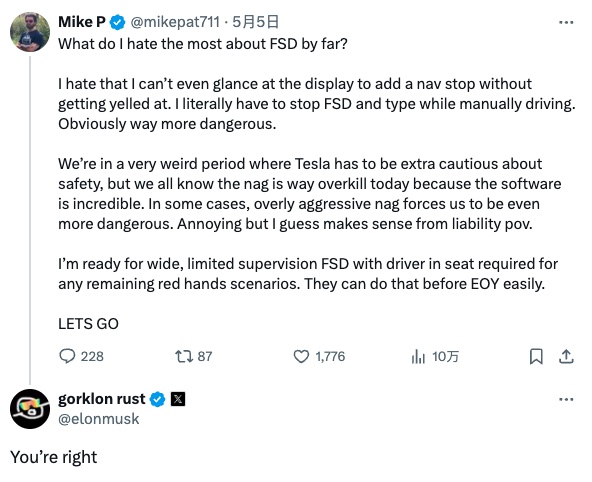Open @elonmusk handle link

pos(99,419)
